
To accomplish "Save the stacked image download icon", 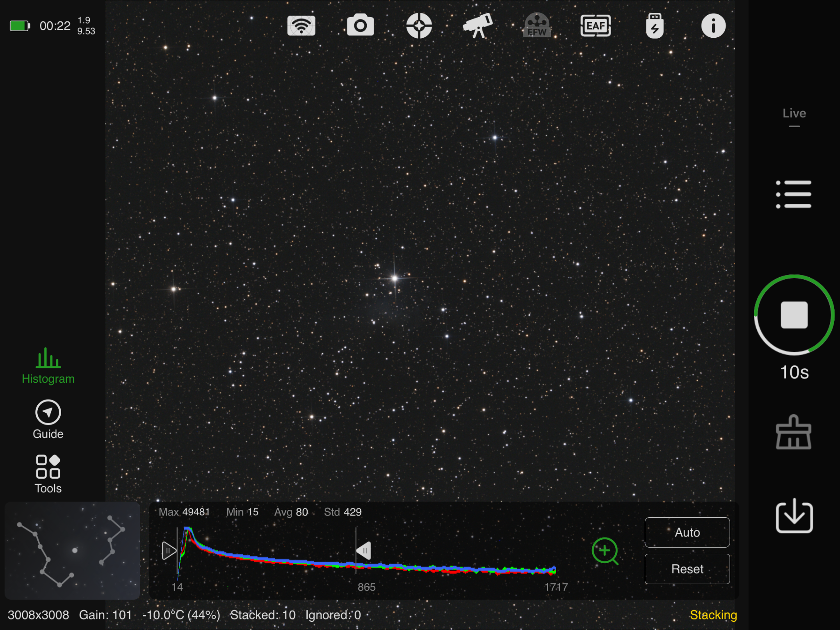I will tap(794, 516).
